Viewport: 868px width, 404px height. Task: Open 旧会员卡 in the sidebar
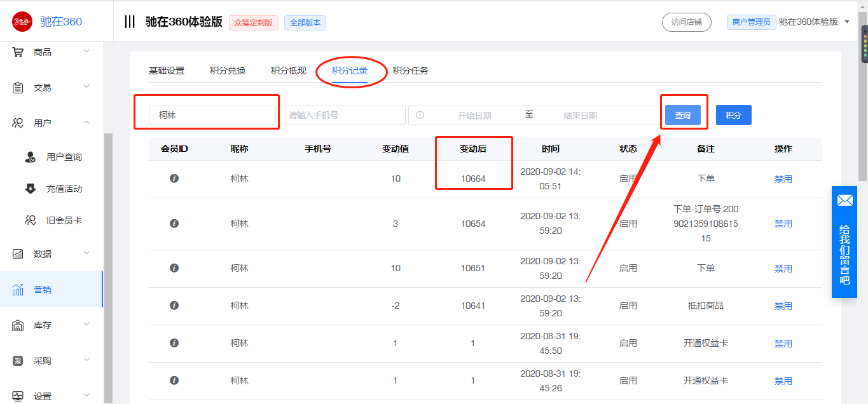tap(64, 220)
